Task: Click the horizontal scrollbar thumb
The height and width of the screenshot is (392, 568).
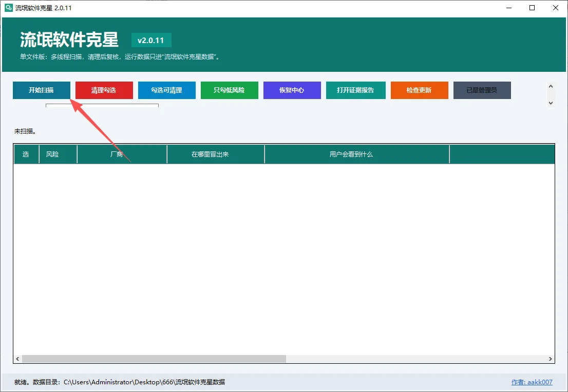Action: pos(154,359)
